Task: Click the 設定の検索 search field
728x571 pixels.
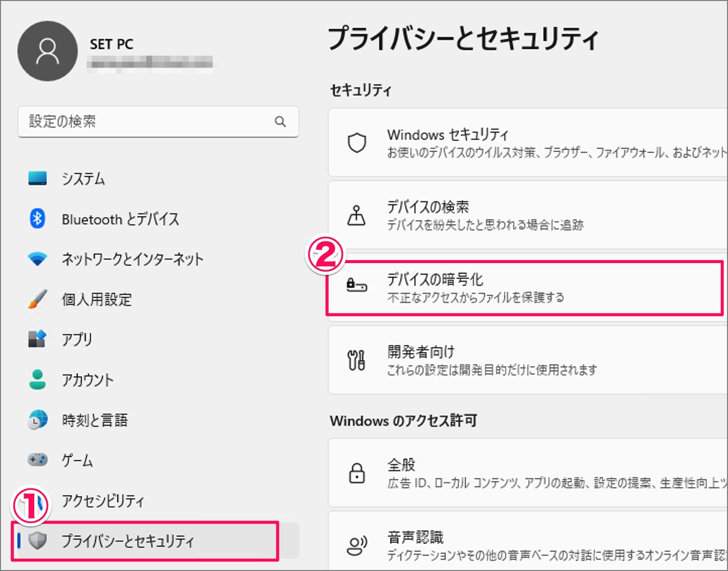Action: pos(146,121)
